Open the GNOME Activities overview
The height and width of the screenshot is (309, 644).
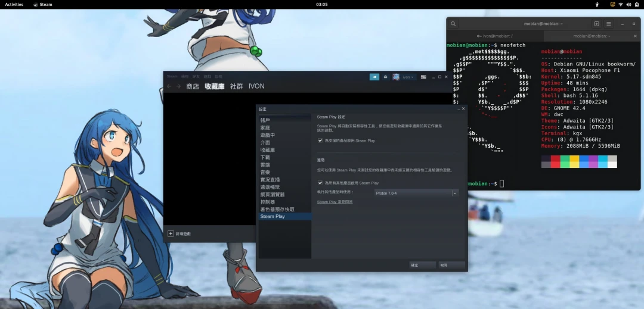tap(14, 4)
